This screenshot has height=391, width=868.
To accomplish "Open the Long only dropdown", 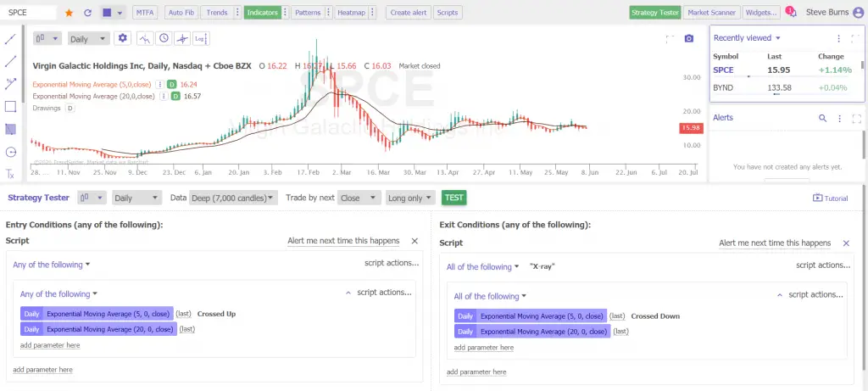I will pos(410,198).
